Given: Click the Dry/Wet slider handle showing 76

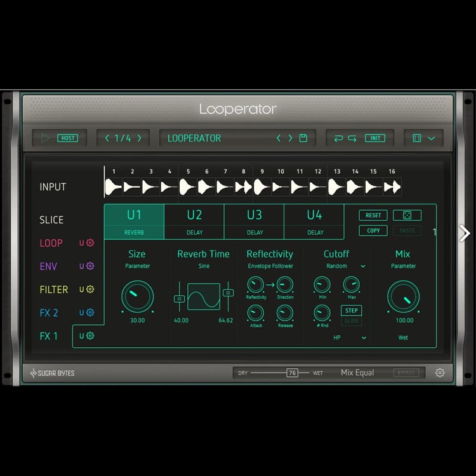Looking at the screenshot, I should pyautogui.click(x=293, y=373).
